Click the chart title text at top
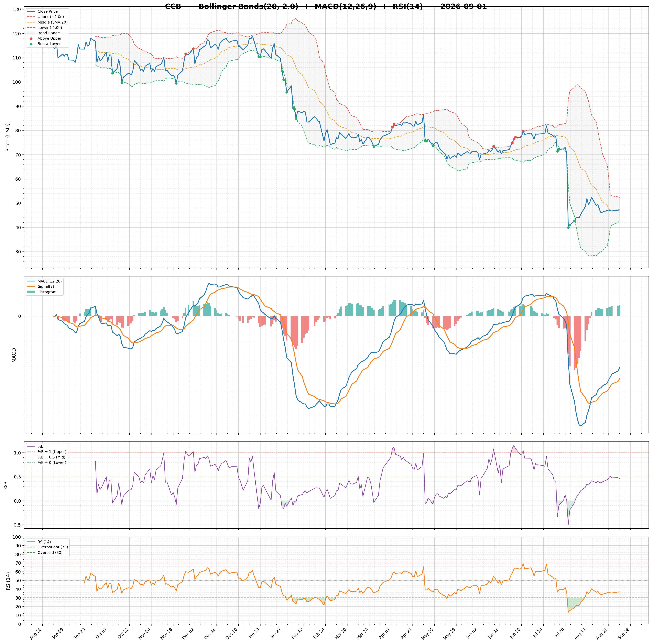The height and width of the screenshot is (644, 652). [x=326, y=6]
